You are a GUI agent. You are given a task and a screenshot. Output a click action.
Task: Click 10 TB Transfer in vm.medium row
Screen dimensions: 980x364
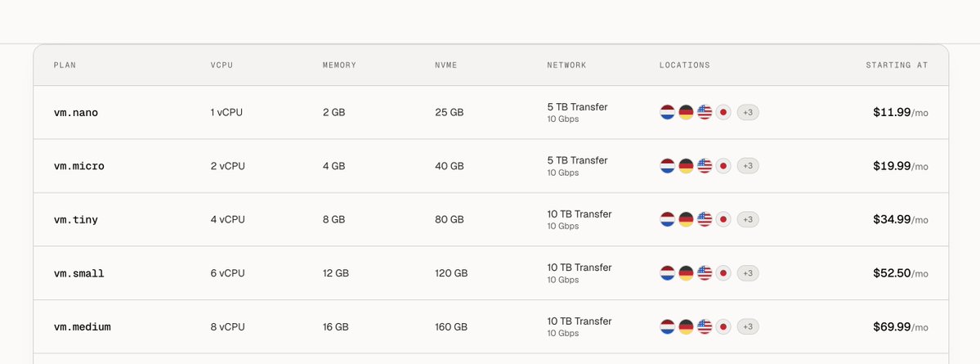579,321
